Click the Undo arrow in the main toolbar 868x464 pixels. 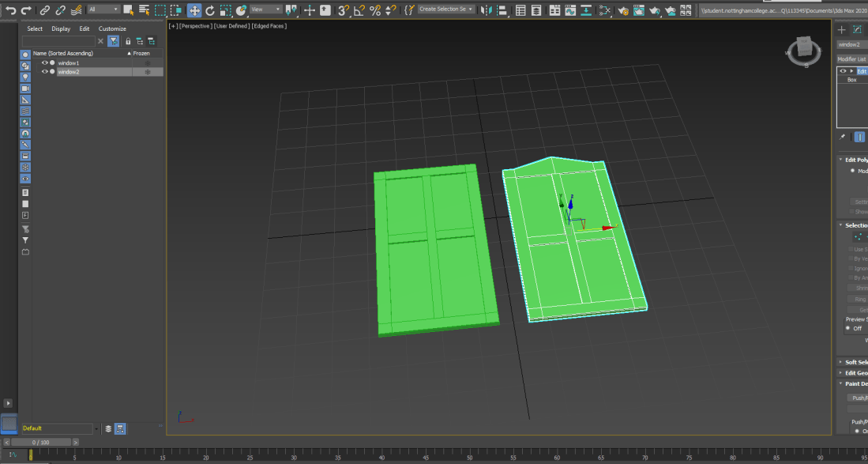pyautogui.click(x=10, y=10)
